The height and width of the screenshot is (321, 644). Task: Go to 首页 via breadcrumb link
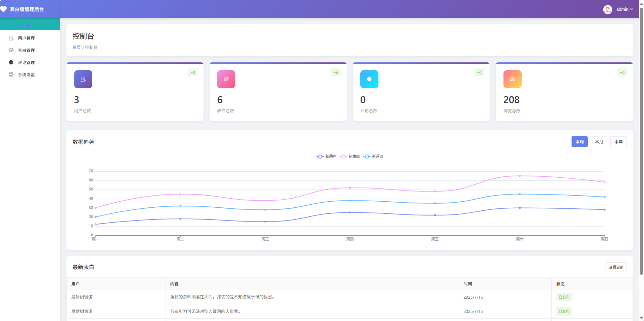pyautogui.click(x=76, y=47)
